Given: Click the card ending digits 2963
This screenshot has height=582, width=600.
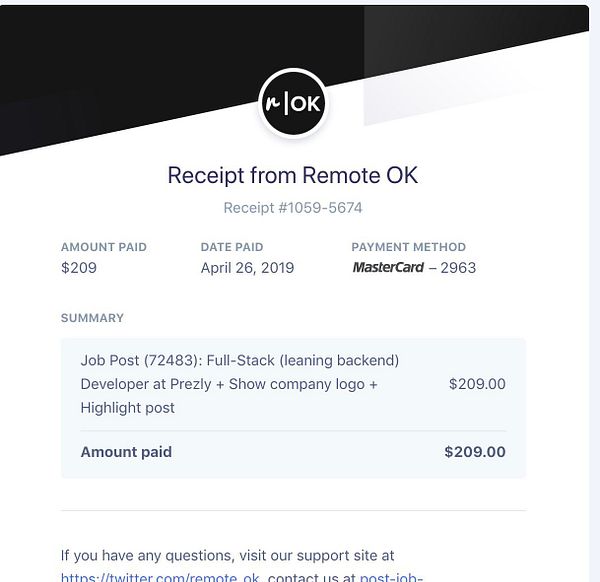Looking at the screenshot, I should tap(459, 268).
